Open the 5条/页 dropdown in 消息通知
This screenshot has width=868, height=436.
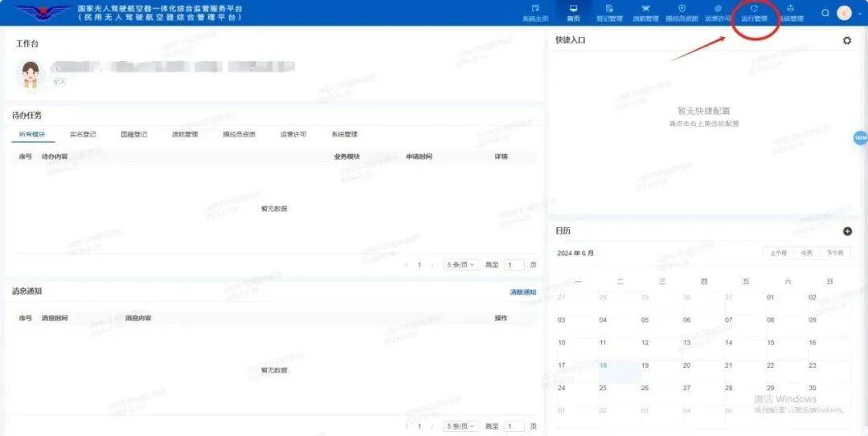461,426
